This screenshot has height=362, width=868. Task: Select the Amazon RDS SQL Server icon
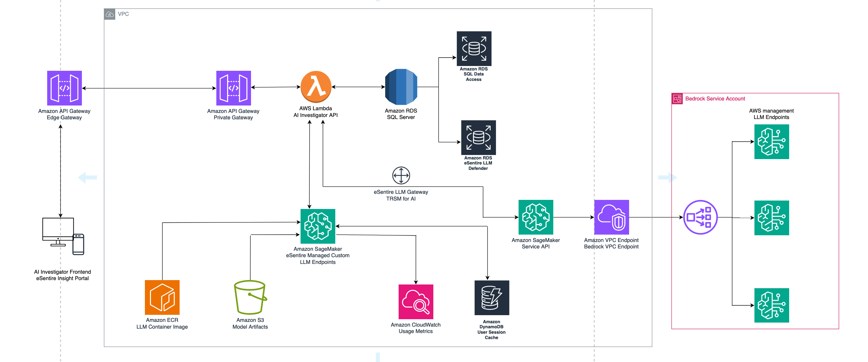tap(401, 87)
